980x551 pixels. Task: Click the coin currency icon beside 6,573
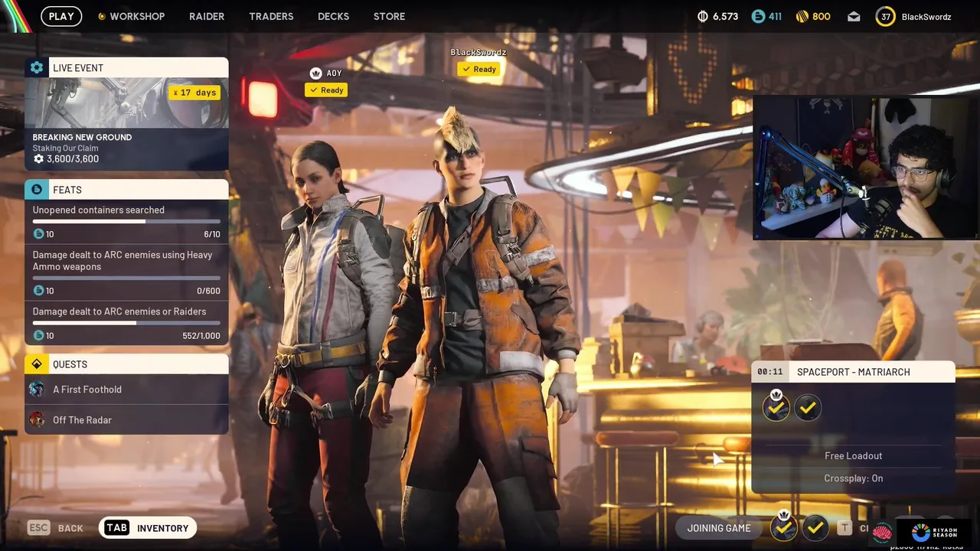pos(703,16)
